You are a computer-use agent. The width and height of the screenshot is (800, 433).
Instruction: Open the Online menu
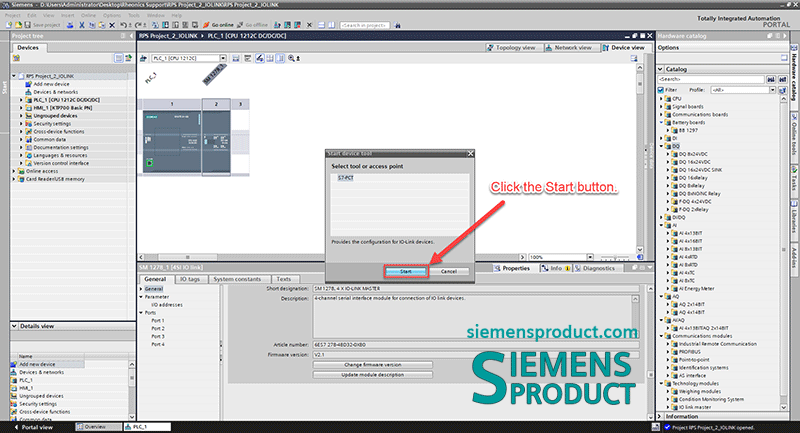click(88, 15)
